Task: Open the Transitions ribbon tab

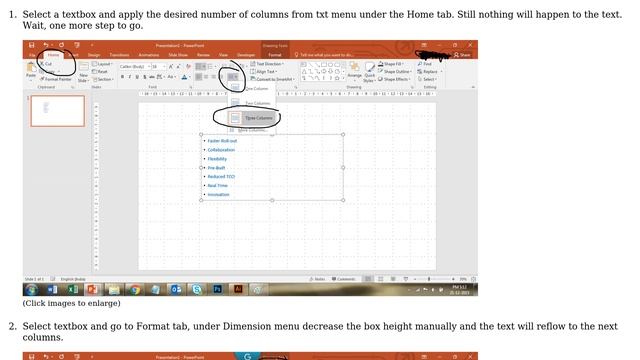Action: [x=119, y=55]
